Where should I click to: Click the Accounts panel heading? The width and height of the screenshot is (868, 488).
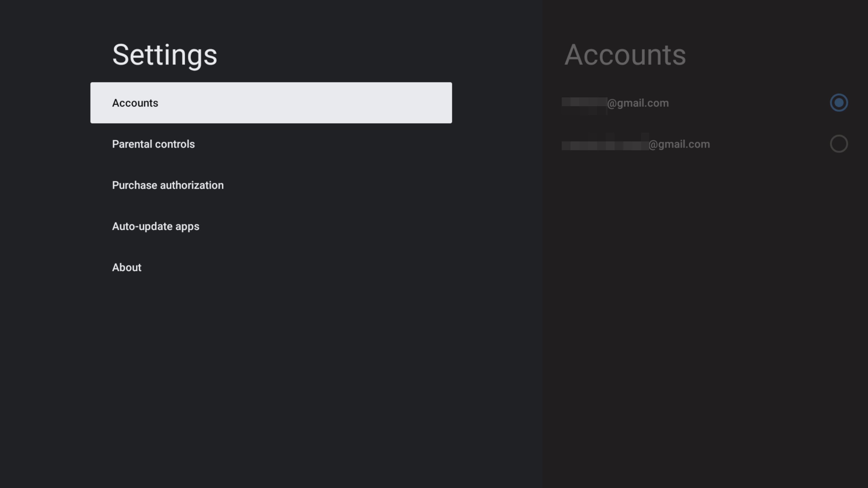click(625, 54)
